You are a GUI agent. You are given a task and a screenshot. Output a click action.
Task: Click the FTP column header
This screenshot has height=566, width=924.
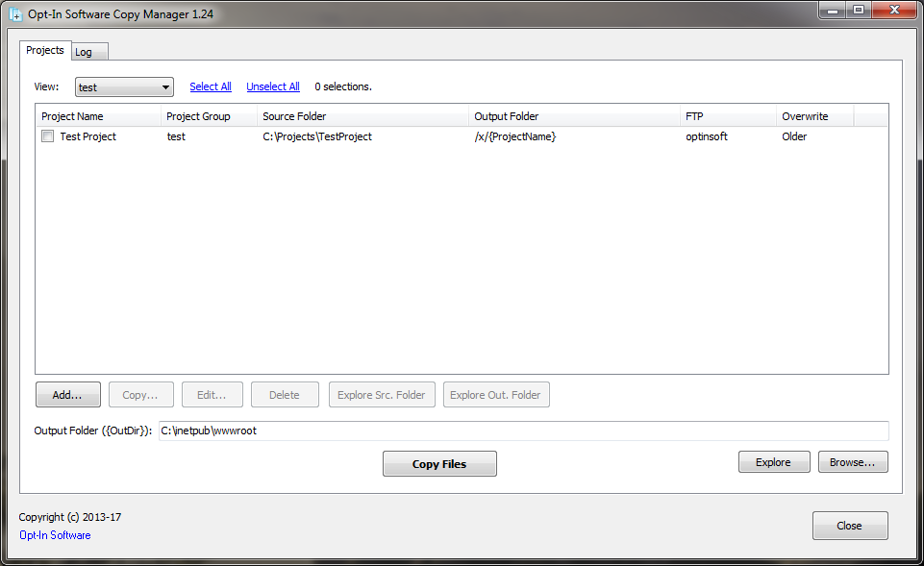tap(727, 116)
